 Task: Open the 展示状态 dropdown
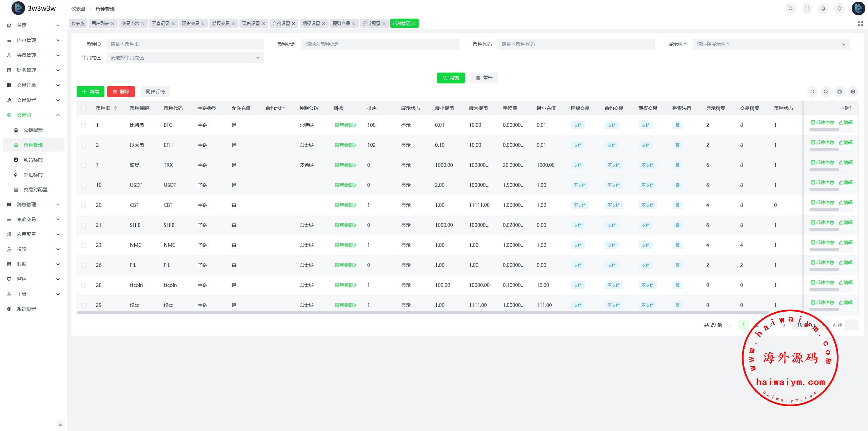771,44
